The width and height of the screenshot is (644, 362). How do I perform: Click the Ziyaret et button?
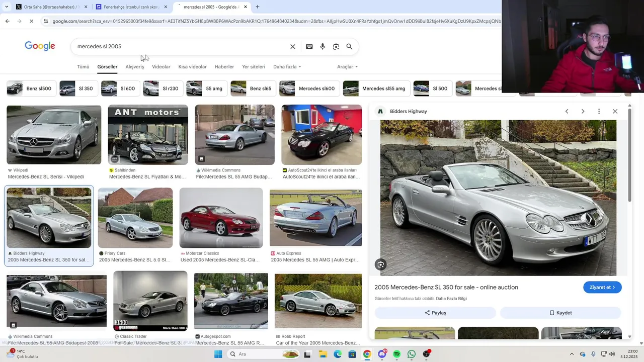pyautogui.click(x=602, y=287)
